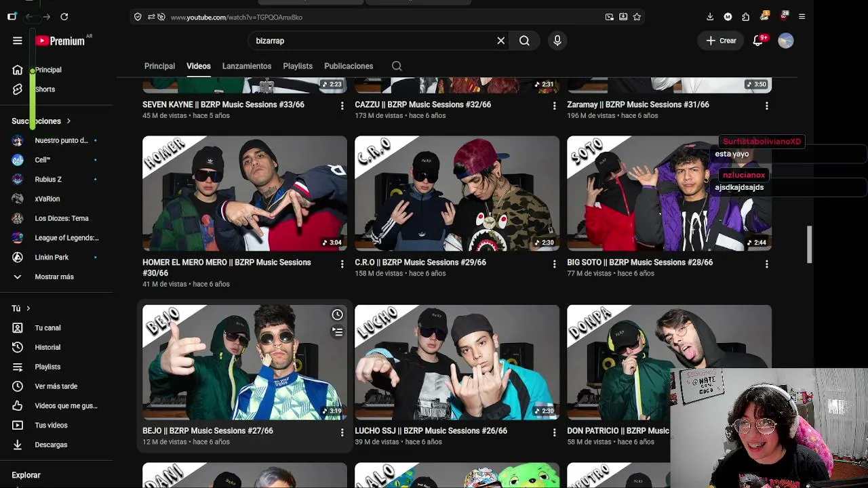
Task: Select the Videos channel tab
Action: [x=199, y=66]
